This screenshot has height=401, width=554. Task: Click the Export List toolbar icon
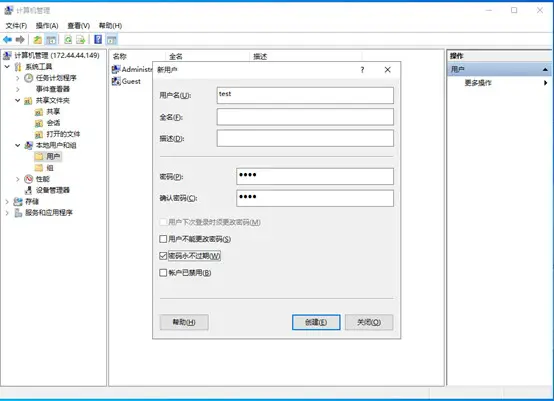81,40
